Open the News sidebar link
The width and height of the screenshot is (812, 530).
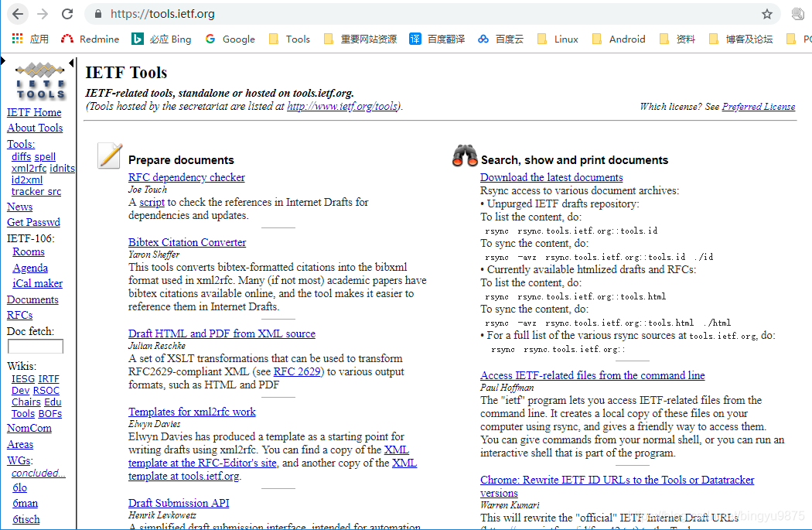point(19,207)
